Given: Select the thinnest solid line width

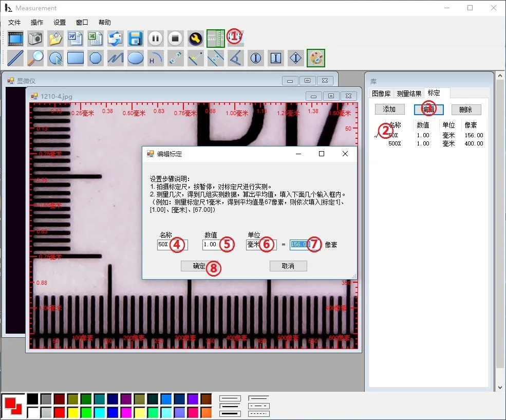Looking at the screenshot, I should tap(230, 398).
